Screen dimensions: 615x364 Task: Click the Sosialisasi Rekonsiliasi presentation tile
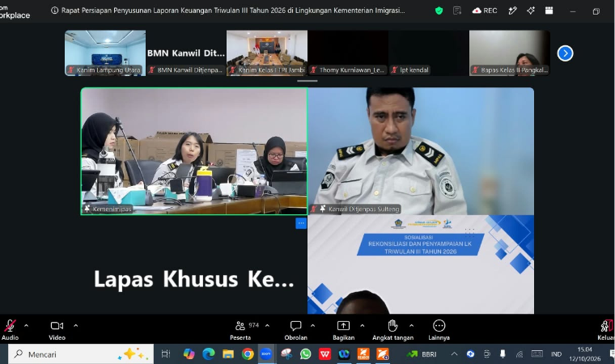coord(421,265)
